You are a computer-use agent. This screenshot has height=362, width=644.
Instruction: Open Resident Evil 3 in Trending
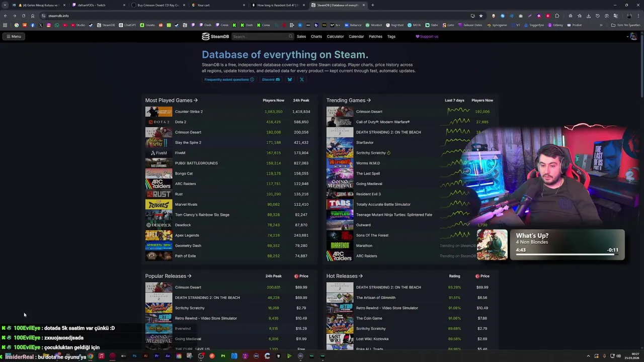[x=368, y=194]
